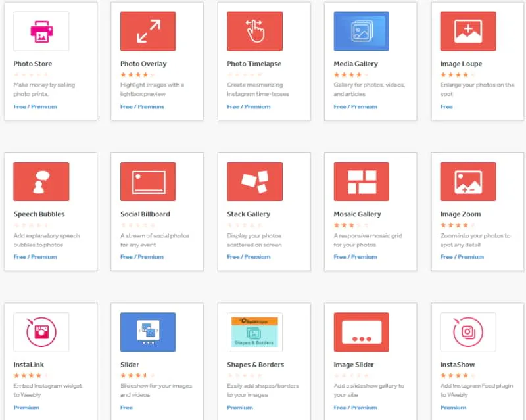This screenshot has width=526, height=420.
Task: Click the InstaShow title
Action: pos(458,365)
